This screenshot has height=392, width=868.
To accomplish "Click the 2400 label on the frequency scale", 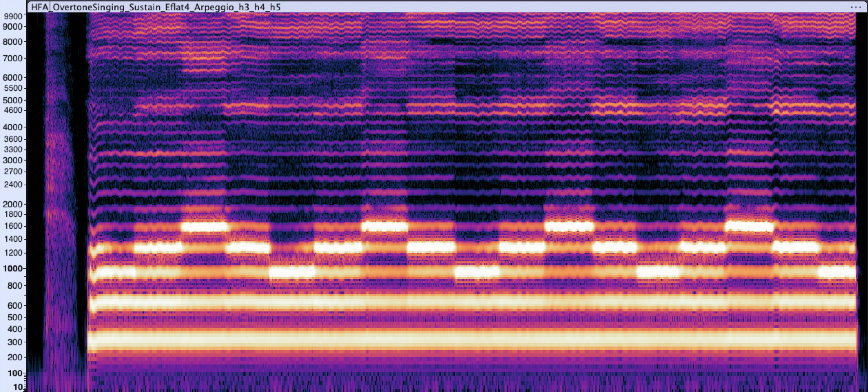I will (x=13, y=185).
